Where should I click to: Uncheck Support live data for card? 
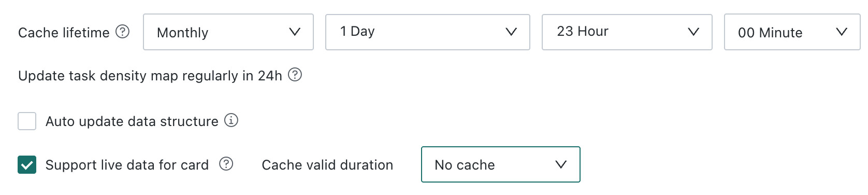click(x=27, y=165)
